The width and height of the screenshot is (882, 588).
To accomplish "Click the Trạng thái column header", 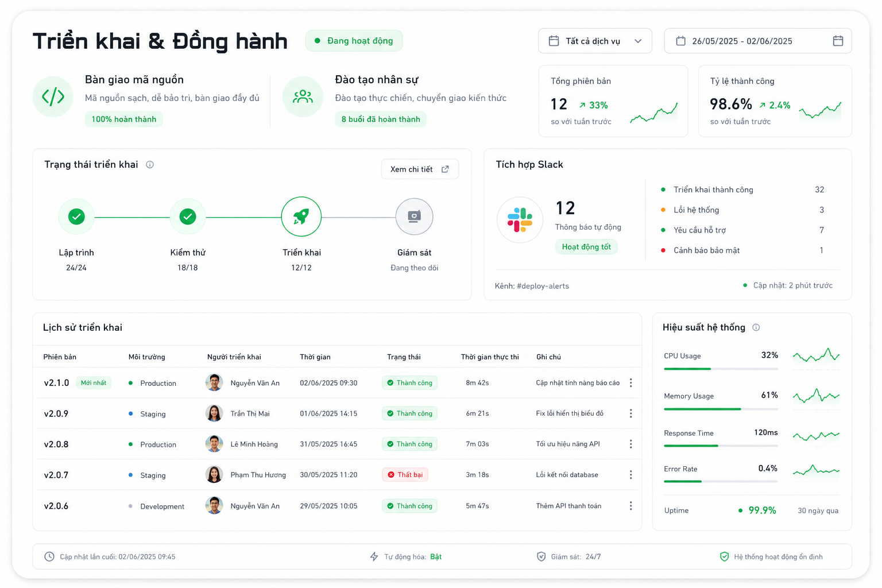I will (x=404, y=357).
